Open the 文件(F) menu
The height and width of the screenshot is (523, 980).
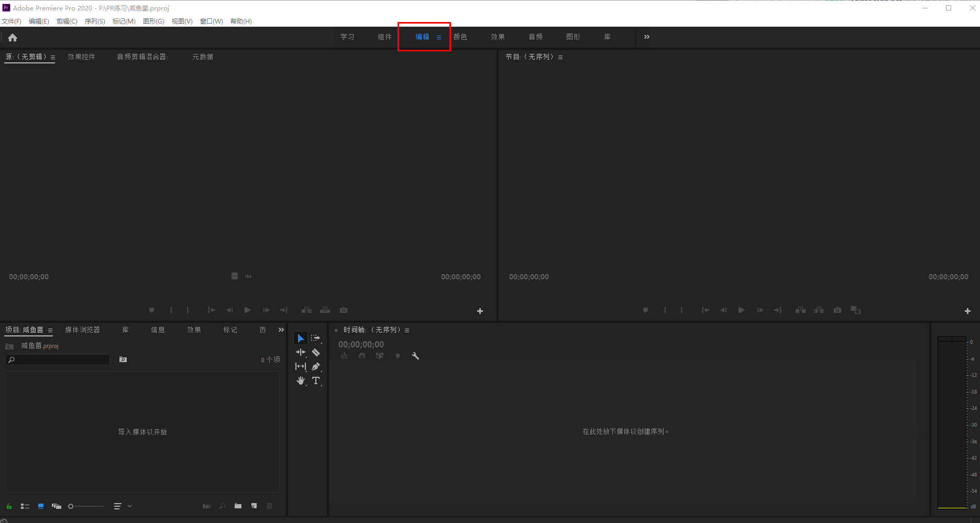(12, 21)
